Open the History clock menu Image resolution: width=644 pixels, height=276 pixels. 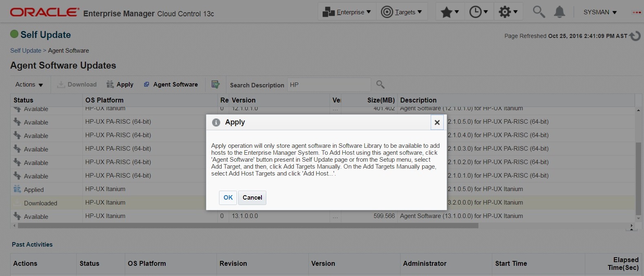(479, 12)
